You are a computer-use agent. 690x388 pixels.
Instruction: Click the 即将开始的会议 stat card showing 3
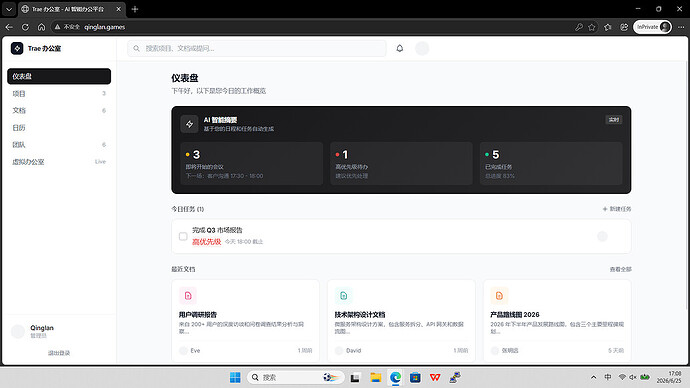click(252, 163)
